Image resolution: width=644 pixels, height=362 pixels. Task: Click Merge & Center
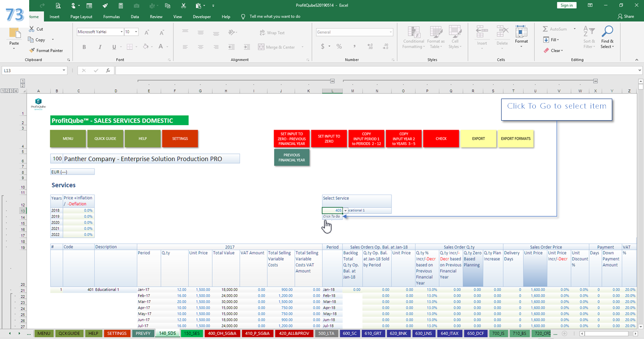(277, 47)
